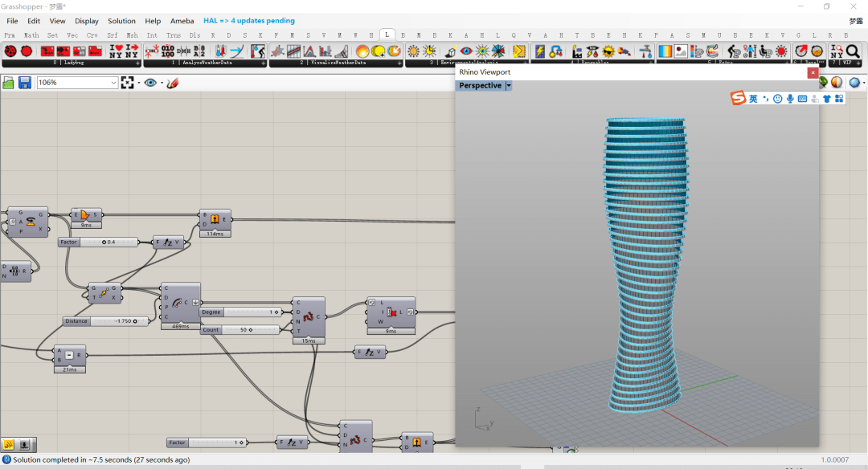The image size is (868, 469).
Task: Toggle the preview eye icon on canvas toolbar
Action: tap(149, 83)
